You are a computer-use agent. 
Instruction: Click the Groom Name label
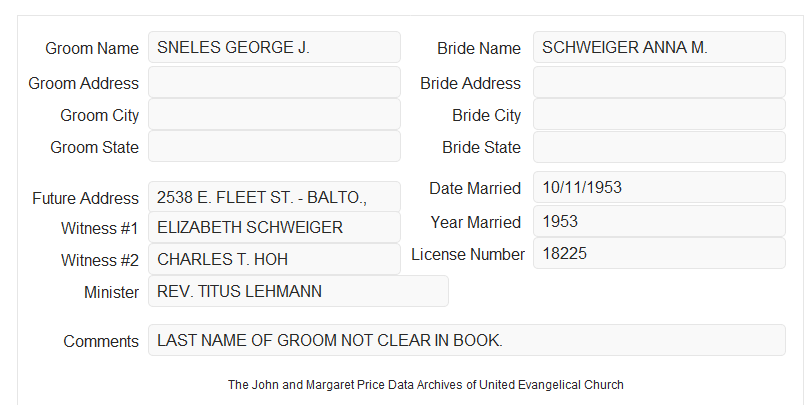click(92, 48)
